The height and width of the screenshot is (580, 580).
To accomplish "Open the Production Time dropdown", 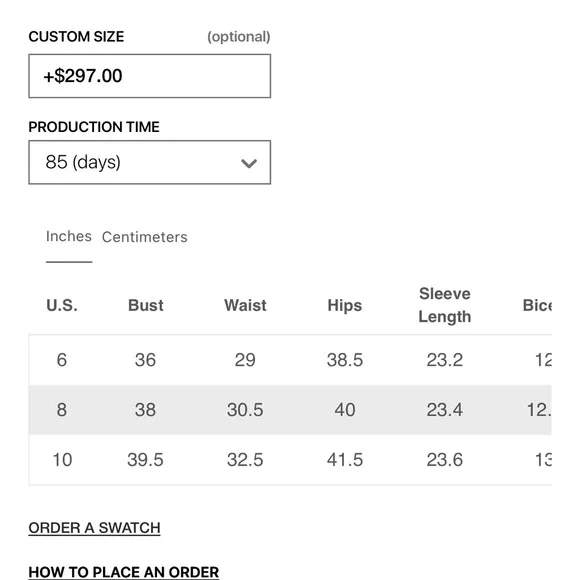I will tap(149, 162).
